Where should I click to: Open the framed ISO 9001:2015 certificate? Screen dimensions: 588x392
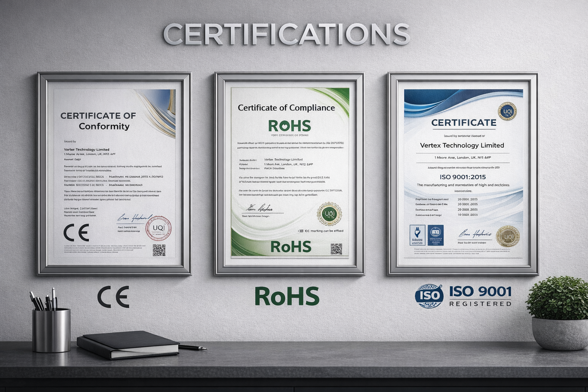point(463,174)
